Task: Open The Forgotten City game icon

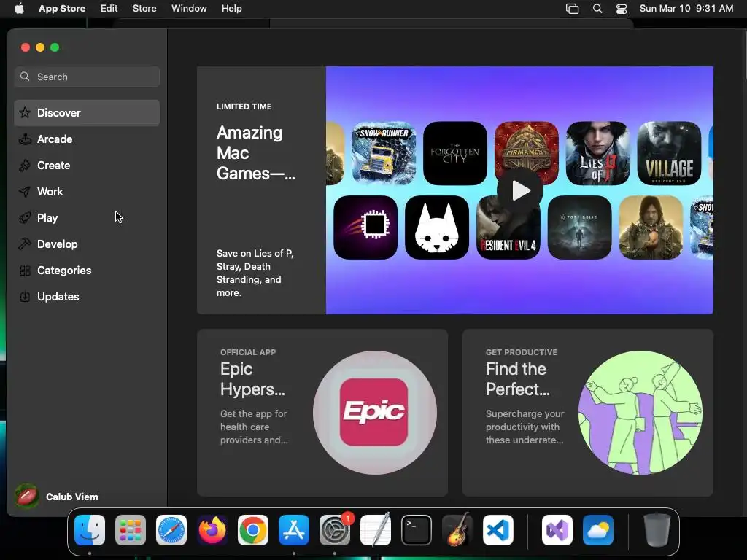Action: (455, 153)
